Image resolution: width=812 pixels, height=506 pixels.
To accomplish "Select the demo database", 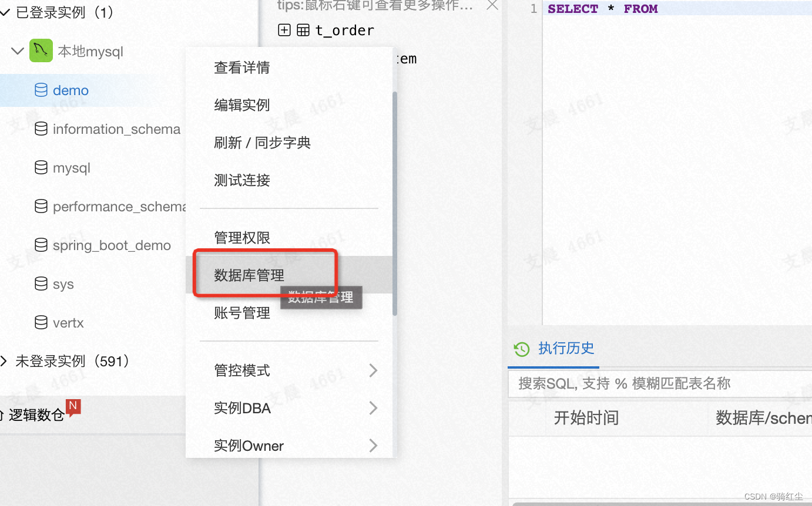I will (71, 90).
